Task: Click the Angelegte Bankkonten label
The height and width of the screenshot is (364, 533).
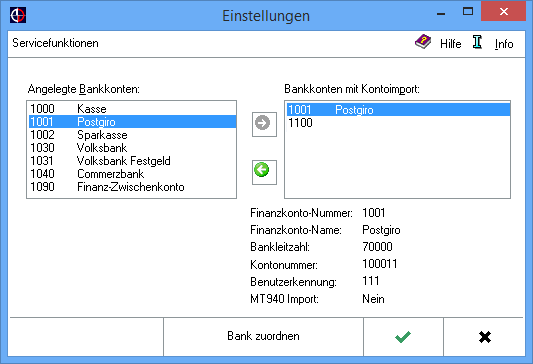Action: tap(84, 89)
